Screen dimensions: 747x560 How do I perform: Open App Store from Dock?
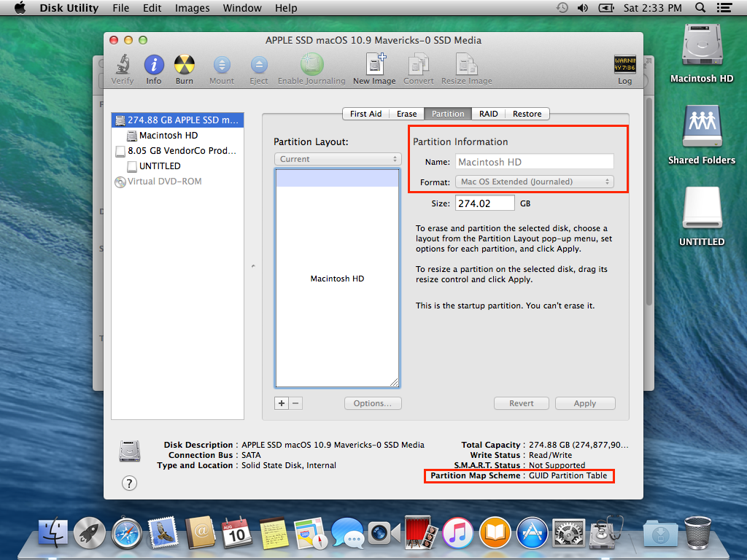pos(532,532)
